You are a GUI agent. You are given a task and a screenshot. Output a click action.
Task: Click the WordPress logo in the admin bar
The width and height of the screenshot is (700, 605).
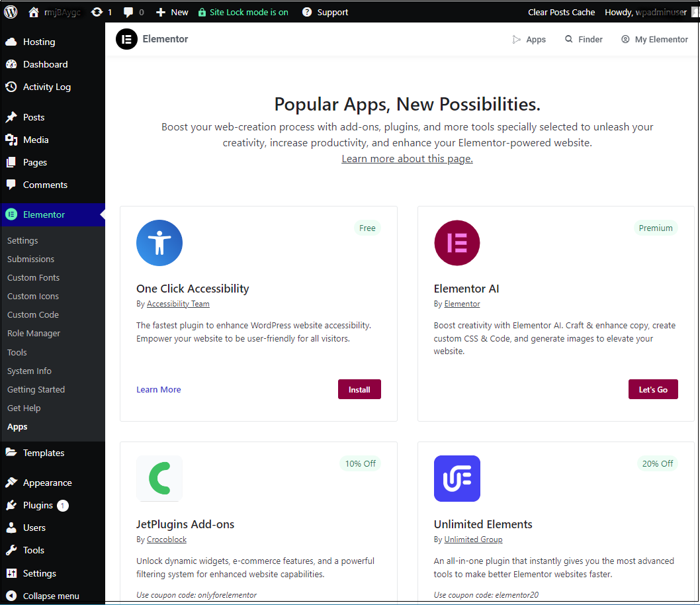coord(10,11)
